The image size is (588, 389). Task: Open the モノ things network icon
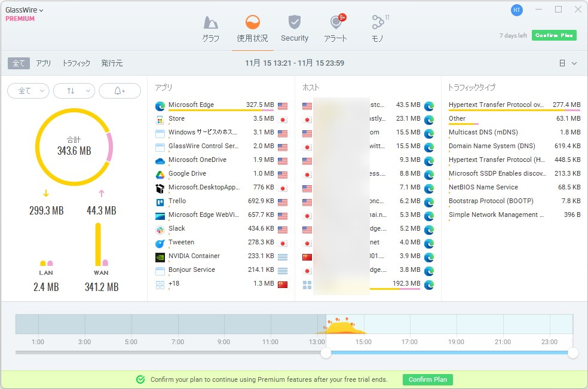(x=378, y=22)
